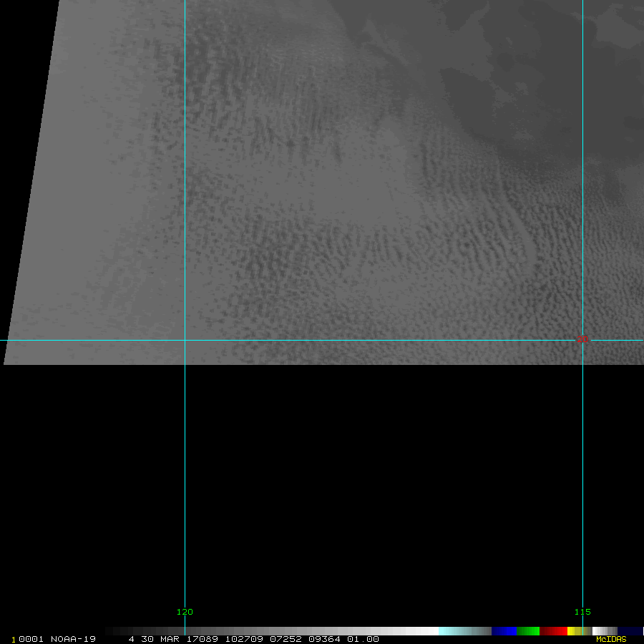644x644 pixels.
Task: Click the black no-data area below image
Action: pos(322,487)
